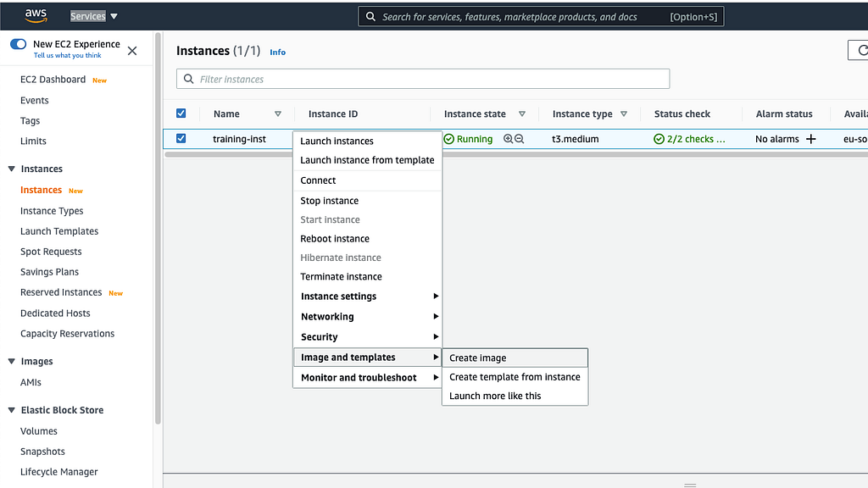Open Snapshots page
This screenshot has width=868, height=488.
point(42,452)
